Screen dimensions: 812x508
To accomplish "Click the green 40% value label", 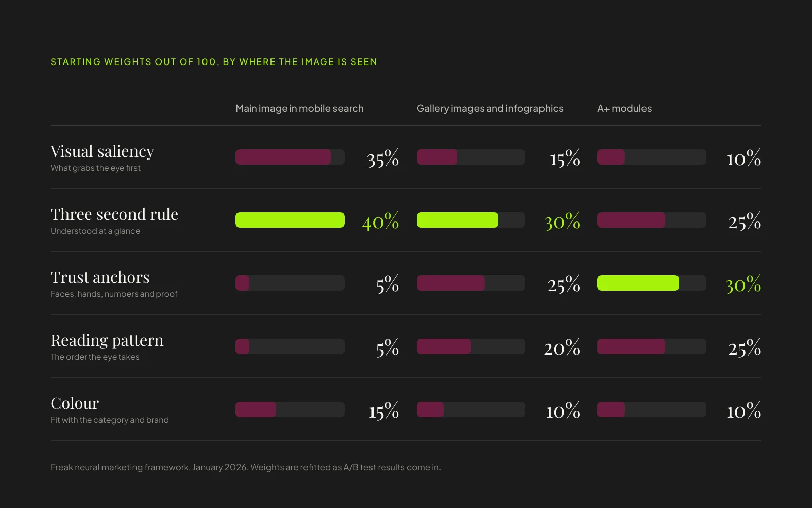I will (381, 221).
